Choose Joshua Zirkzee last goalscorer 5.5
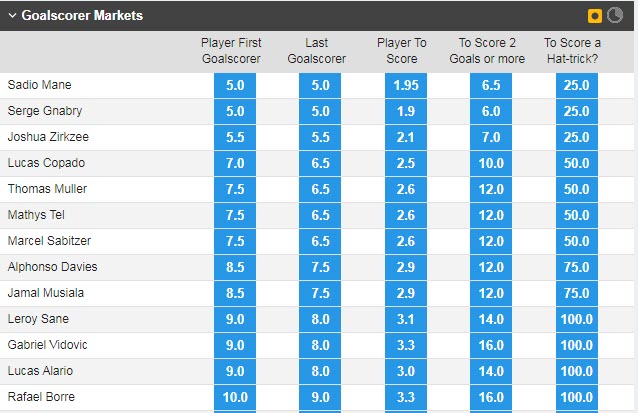The width and height of the screenshot is (638, 413). click(x=321, y=137)
